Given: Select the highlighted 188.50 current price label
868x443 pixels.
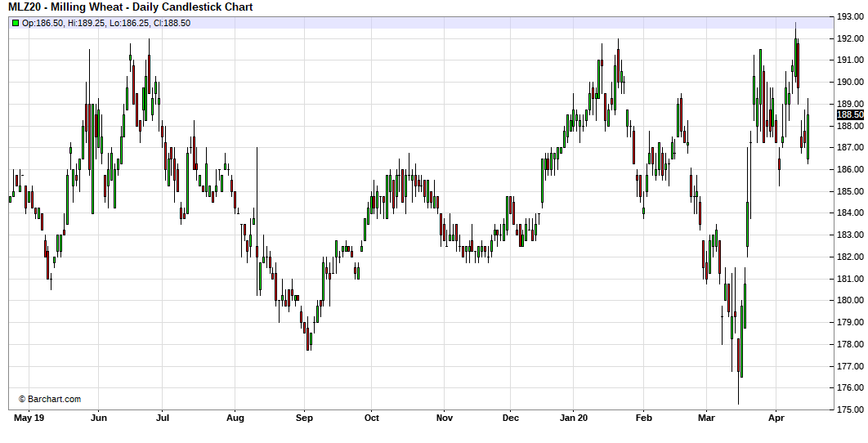Looking at the screenshot, I should click(x=850, y=115).
